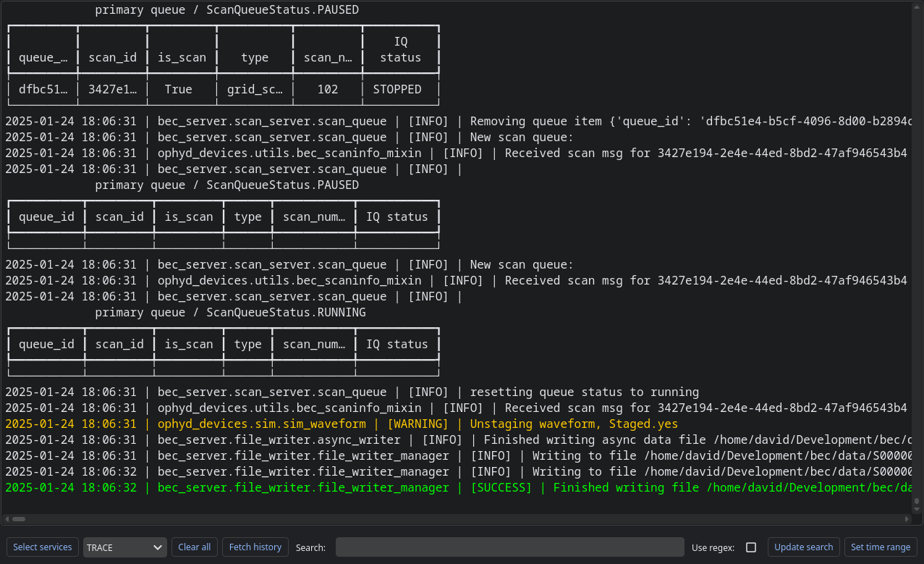Viewport: 924px width, 564px height.
Task: Fetch history of log messages
Action: [255, 547]
